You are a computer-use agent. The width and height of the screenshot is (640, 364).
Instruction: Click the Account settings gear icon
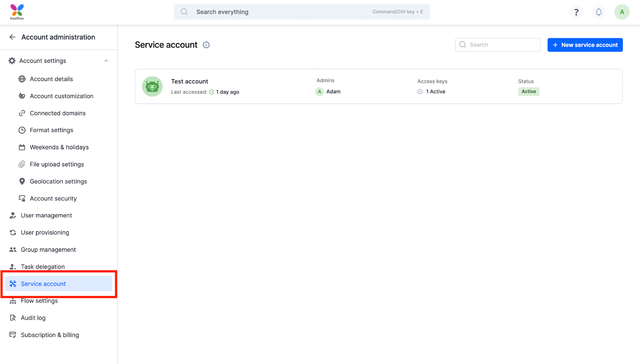12,61
